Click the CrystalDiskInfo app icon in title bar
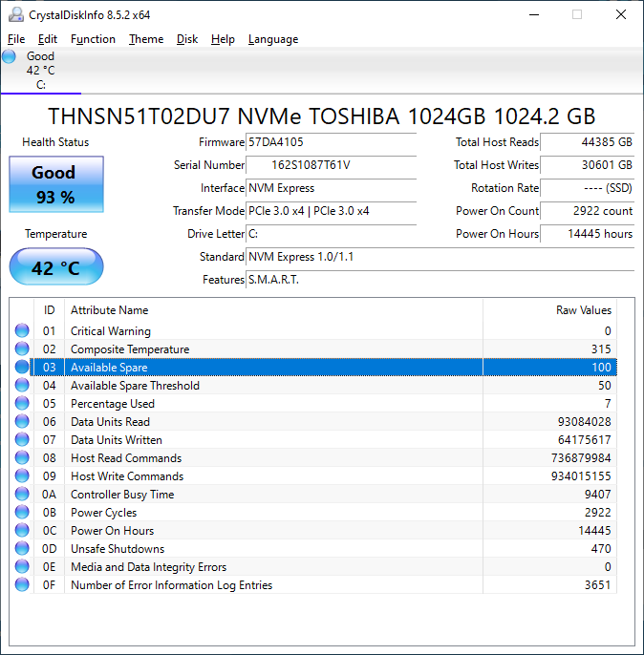The width and height of the screenshot is (644, 655). click(x=14, y=14)
